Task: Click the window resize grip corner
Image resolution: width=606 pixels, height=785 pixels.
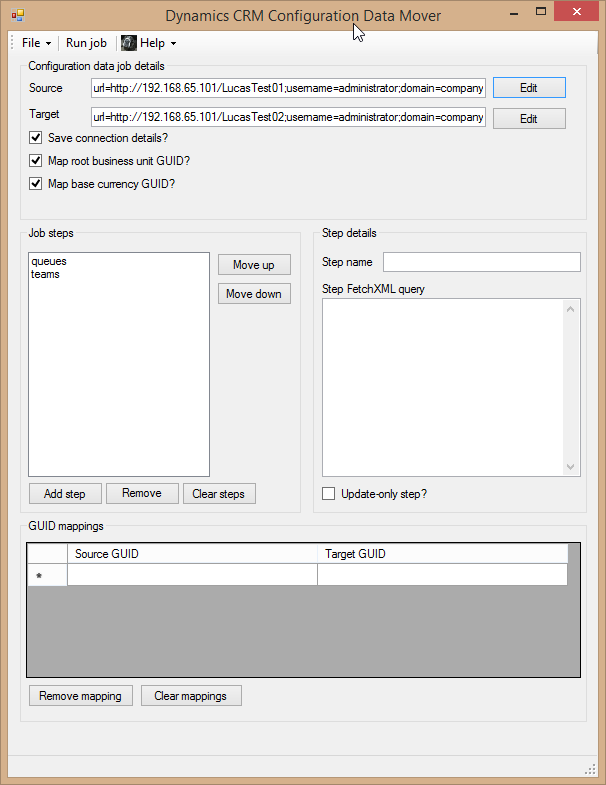Action: pos(590,769)
